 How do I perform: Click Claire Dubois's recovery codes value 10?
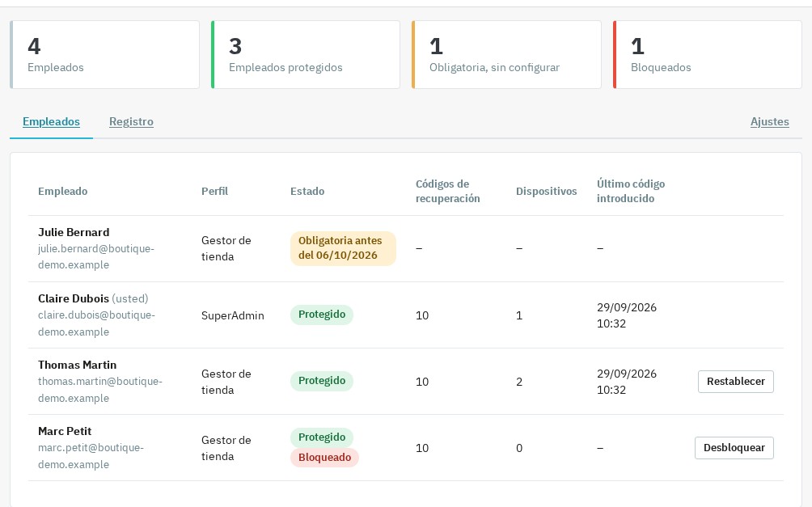tap(422, 315)
